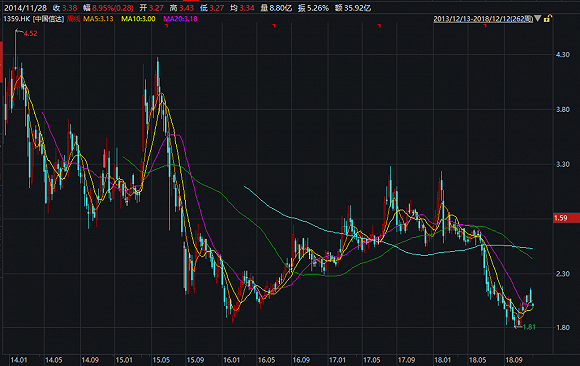Select the 1359.HK stock code label

coord(17,19)
